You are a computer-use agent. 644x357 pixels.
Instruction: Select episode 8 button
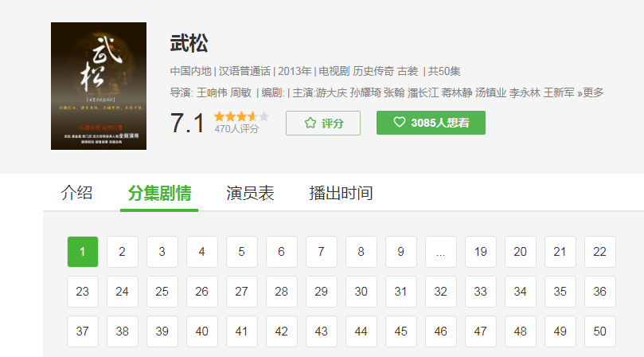(x=361, y=252)
